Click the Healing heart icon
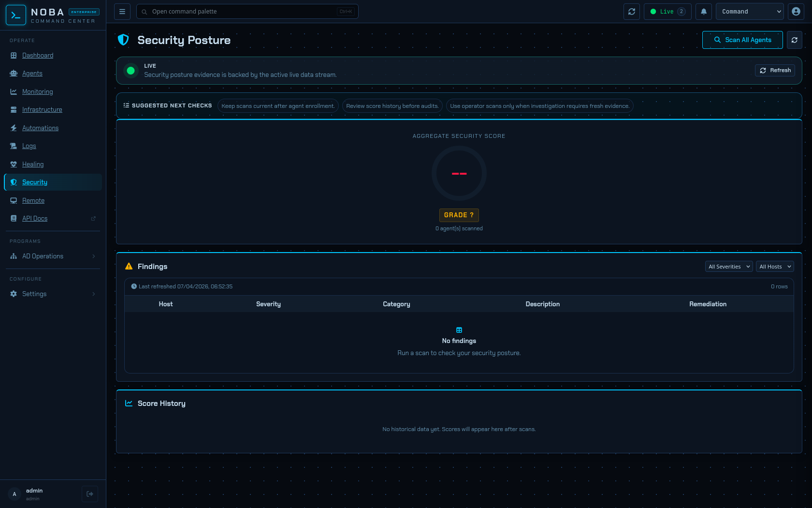This screenshot has width=812, height=508. 14,164
